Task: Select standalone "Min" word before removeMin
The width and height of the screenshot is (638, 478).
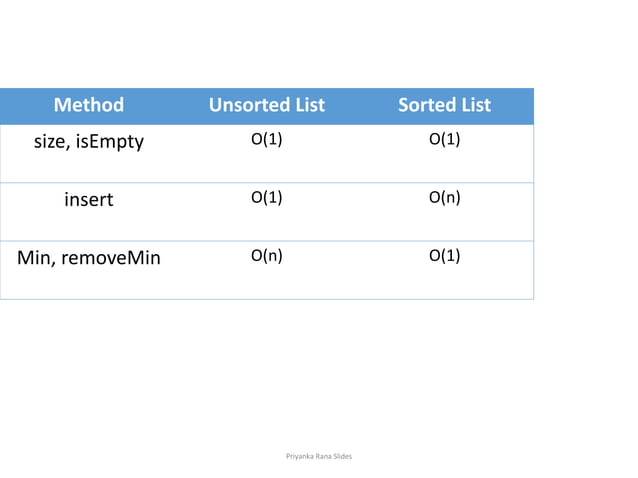Action: (35, 256)
